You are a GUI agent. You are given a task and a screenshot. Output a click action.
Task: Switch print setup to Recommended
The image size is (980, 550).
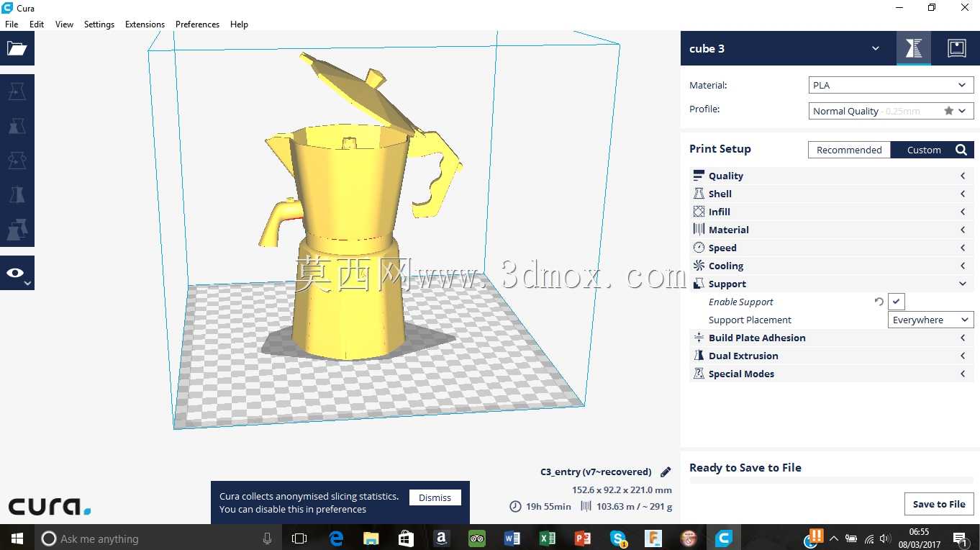click(849, 150)
